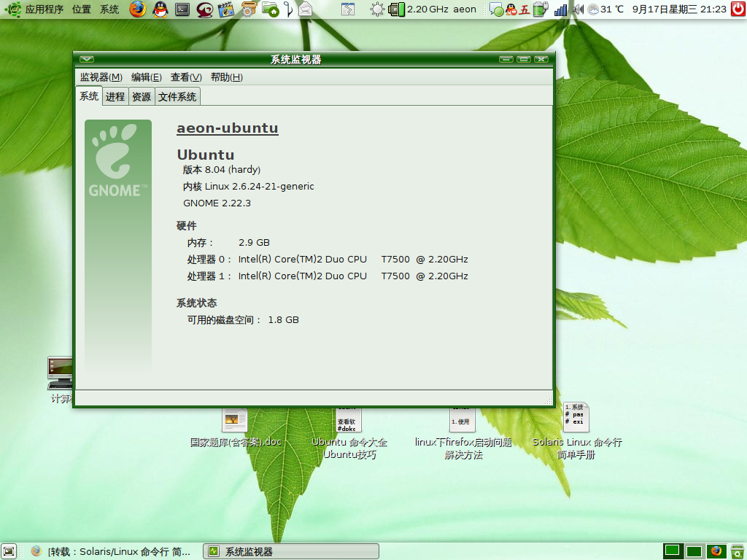747x560 pixels.
Task: Switch to the 资源 tab
Action: (142, 97)
